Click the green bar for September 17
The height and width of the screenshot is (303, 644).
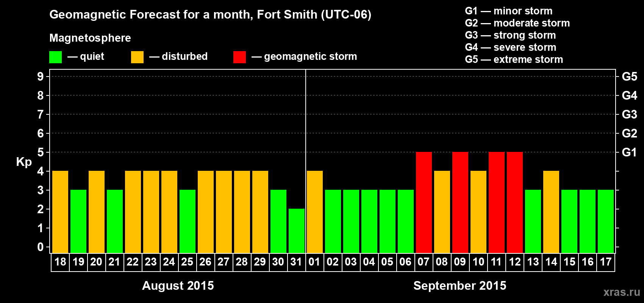[606, 222]
